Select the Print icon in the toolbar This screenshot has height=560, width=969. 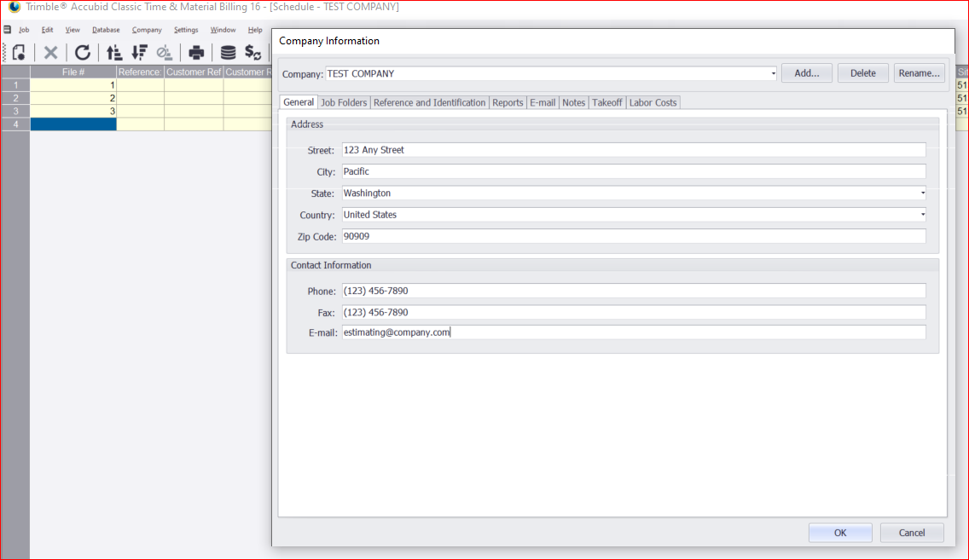(196, 53)
